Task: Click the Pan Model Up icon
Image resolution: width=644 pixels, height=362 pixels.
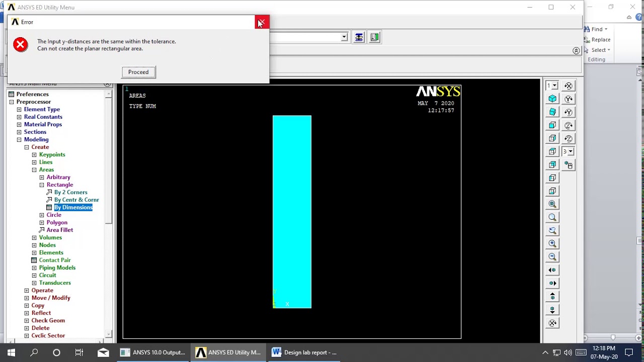Action: pos(552,296)
